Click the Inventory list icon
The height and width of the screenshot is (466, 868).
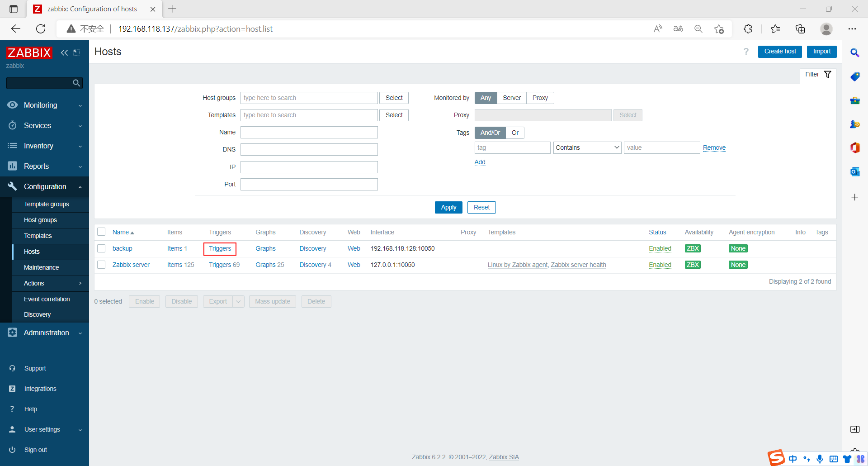point(13,146)
